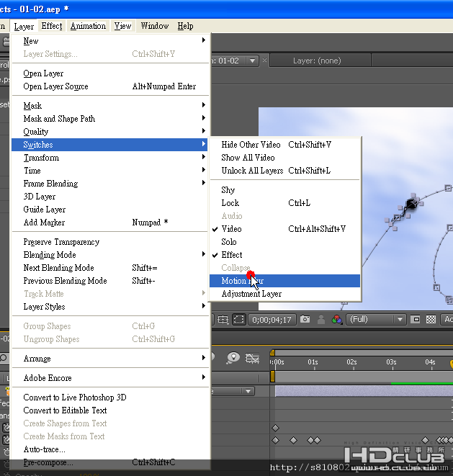Click the grid and guides options icon
Viewport: 453px width, 476px height.
click(223, 320)
